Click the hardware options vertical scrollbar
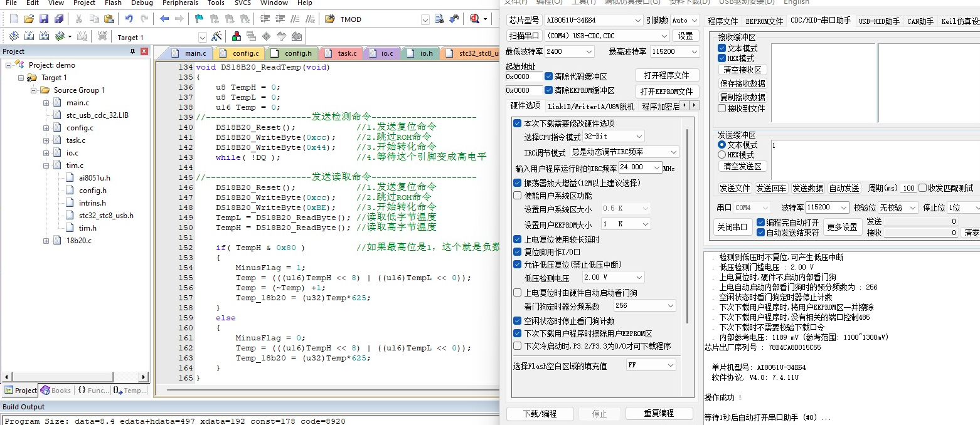Image resolution: width=980 pixels, height=425 pixels. 688,226
